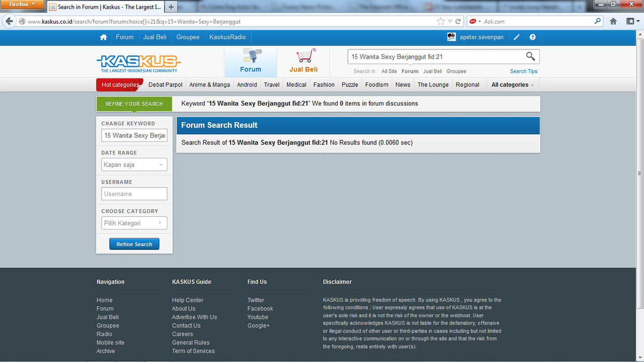Click Groupee in the blue navigation bar
Image resolution: width=644 pixels, height=362 pixels.
pos(188,37)
